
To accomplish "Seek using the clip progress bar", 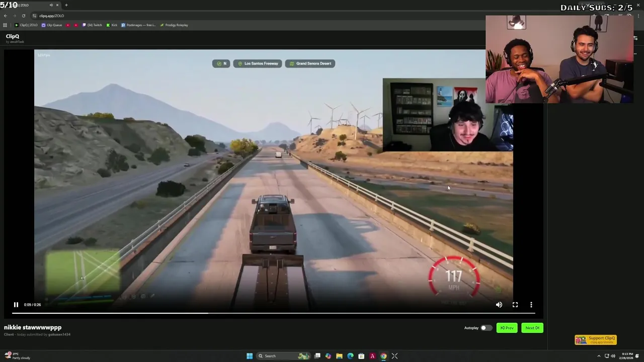I will pos(274,313).
